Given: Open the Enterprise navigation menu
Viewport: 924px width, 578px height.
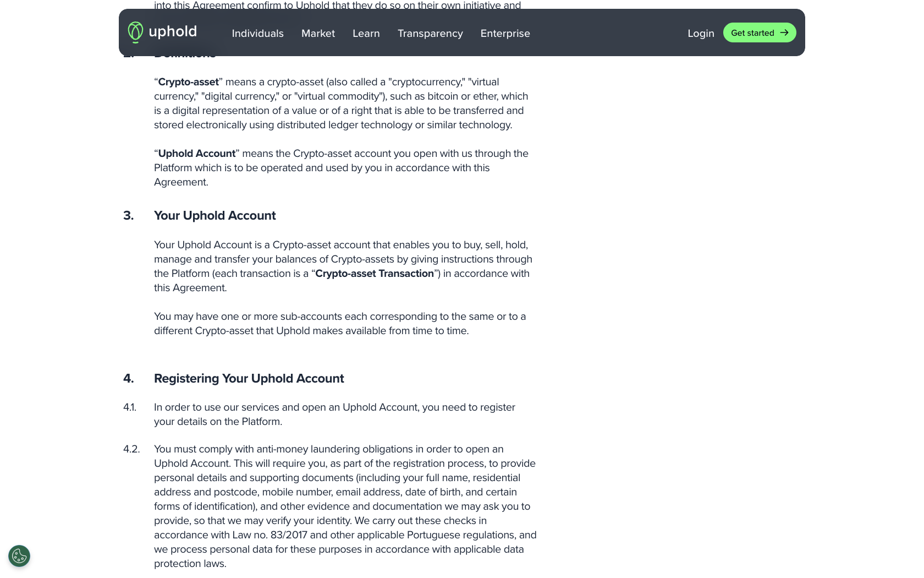Looking at the screenshot, I should (505, 34).
